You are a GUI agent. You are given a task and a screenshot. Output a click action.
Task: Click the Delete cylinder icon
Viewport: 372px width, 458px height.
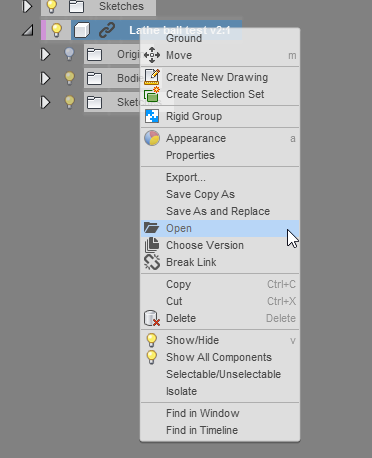click(152, 318)
